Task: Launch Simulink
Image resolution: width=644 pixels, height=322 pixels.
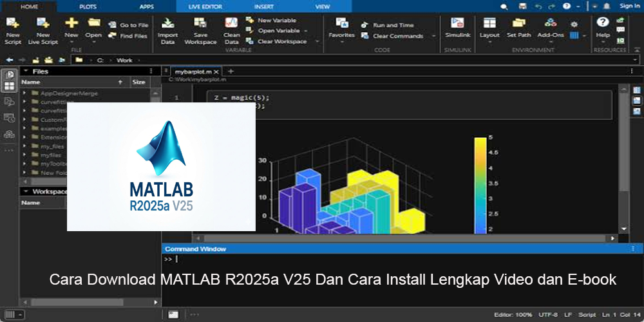Action: point(457,28)
